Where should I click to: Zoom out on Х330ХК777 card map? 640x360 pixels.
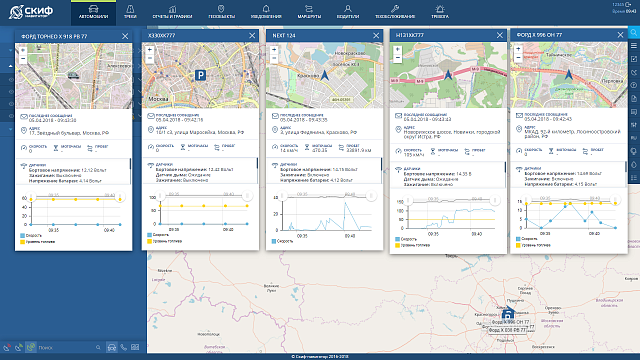150,58
